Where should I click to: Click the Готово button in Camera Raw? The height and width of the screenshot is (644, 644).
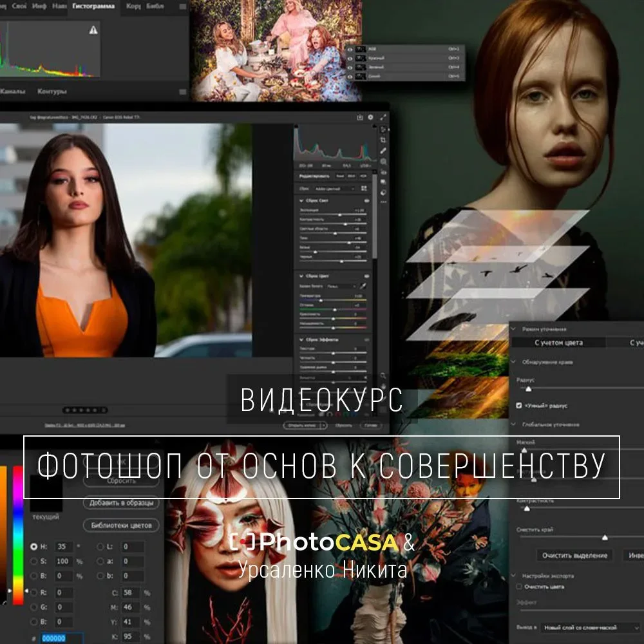click(370, 426)
